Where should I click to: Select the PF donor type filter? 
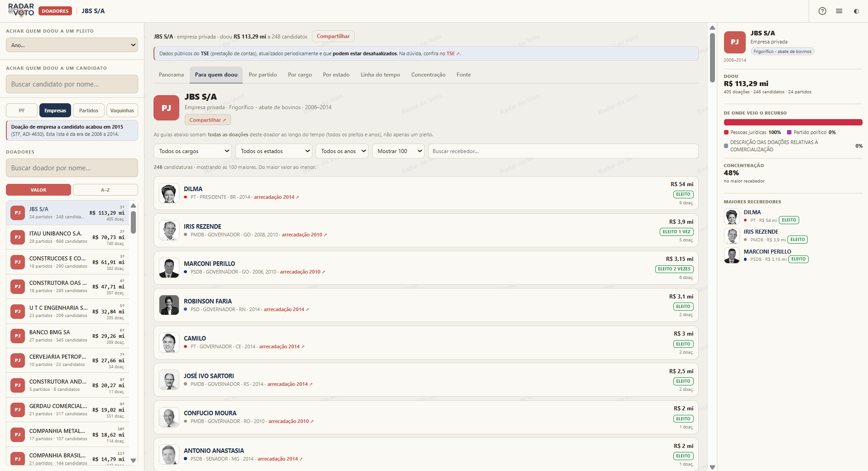(22, 111)
